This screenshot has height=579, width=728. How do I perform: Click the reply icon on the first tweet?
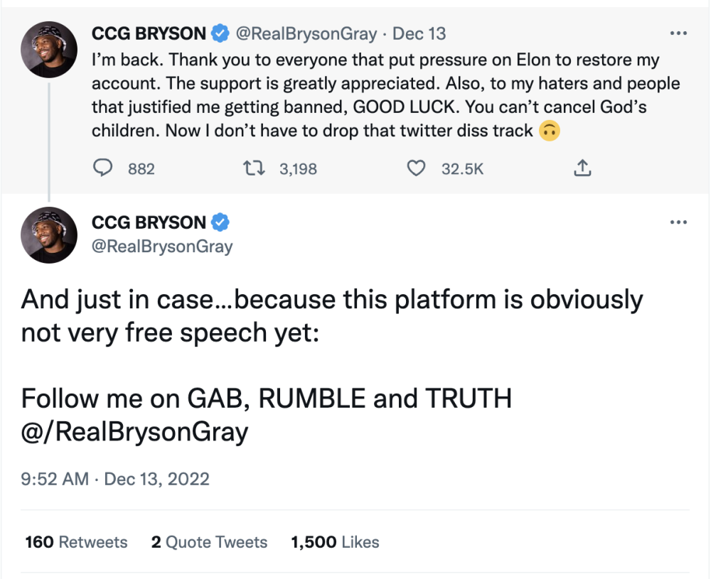(104, 168)
